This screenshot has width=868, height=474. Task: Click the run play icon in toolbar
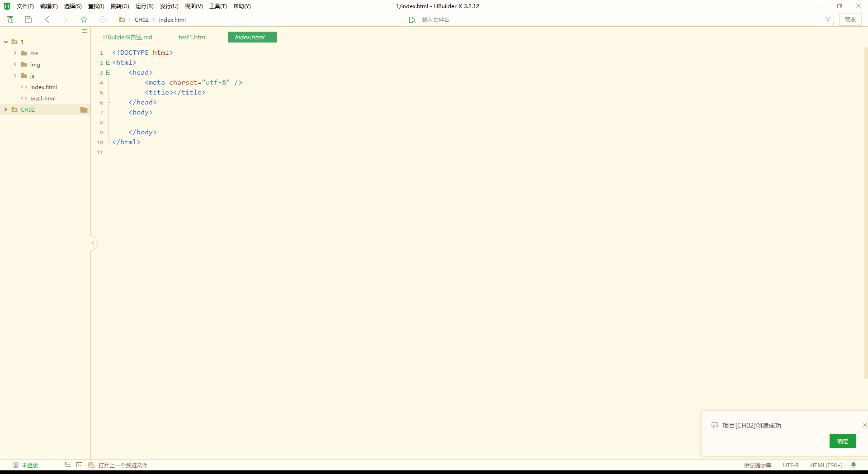pos(103,19)
